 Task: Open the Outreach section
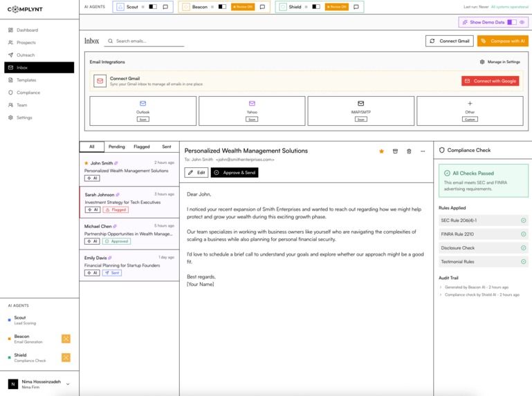click(x=39, y=55)
